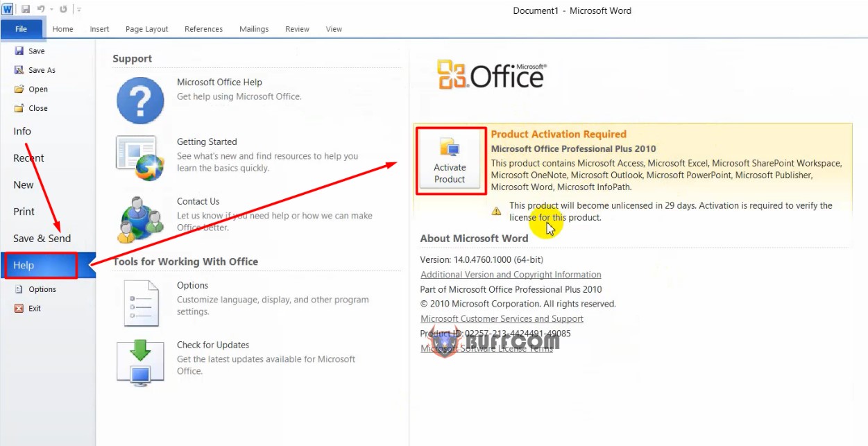
Task: Go to the New document section
Action: click(x=24, y=185)
